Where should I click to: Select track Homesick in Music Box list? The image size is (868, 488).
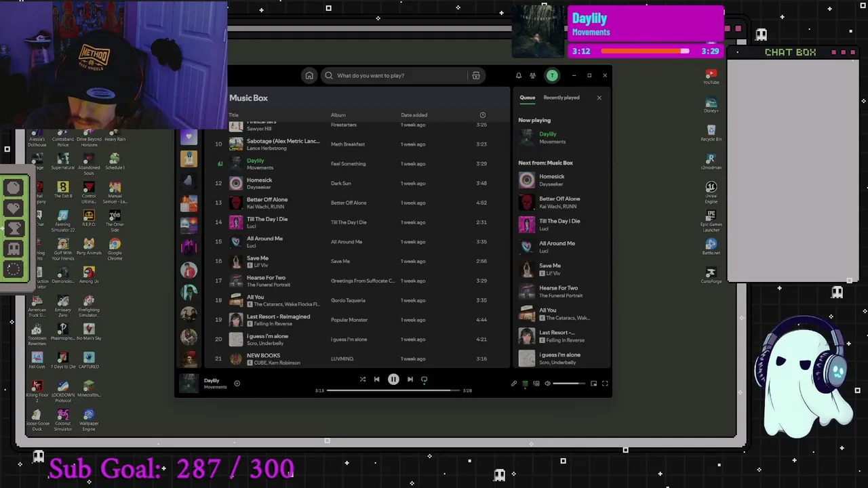pyautogui.click(x=356, y=183)
